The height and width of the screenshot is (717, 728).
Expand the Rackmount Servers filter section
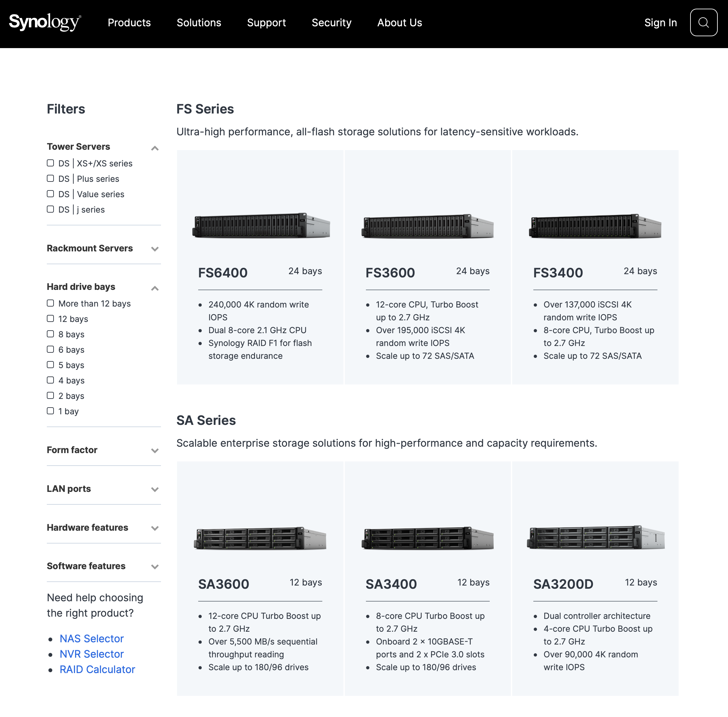(x=154, y=249)
